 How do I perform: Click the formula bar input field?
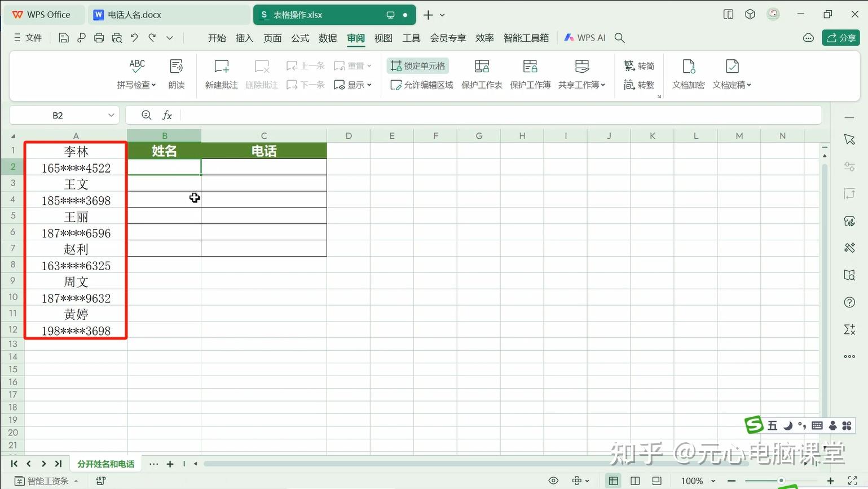click(500, 115)
